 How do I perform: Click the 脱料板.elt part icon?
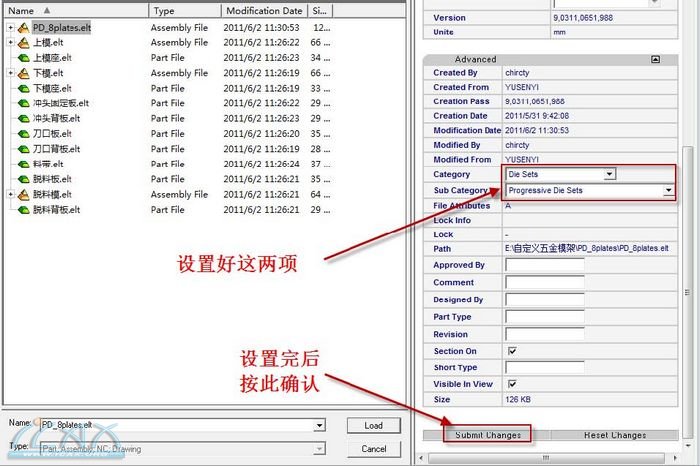[x=23, y=179]
